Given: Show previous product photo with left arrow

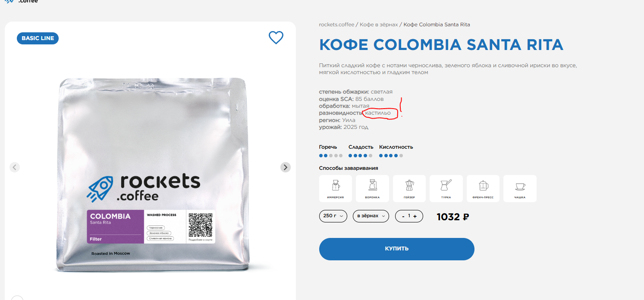Looking at the screenshot, I should (15, 167).
